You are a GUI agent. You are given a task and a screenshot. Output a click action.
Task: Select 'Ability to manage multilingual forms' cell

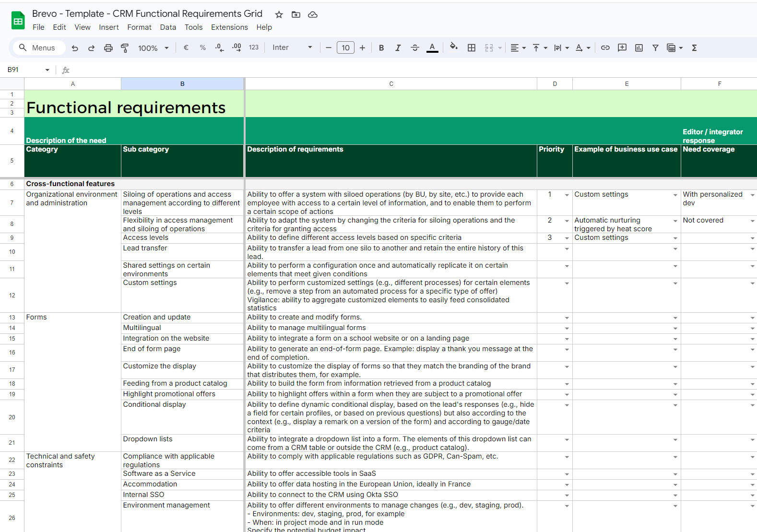point(391,328)
